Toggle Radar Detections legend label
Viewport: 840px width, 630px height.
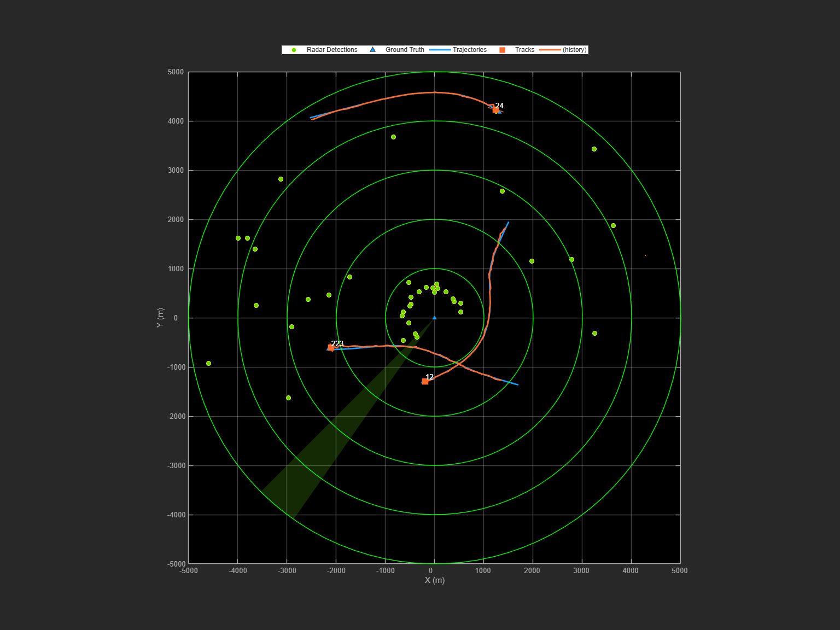click(x=332, y=50)
